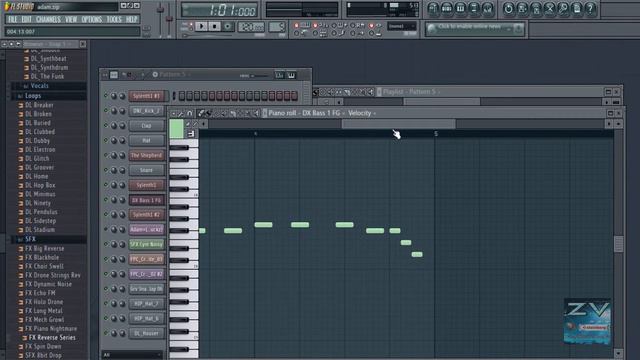Open the OPTIONS menu
Image resolution: width=640 pixels, height=360 pixels.
pos(92,19)
